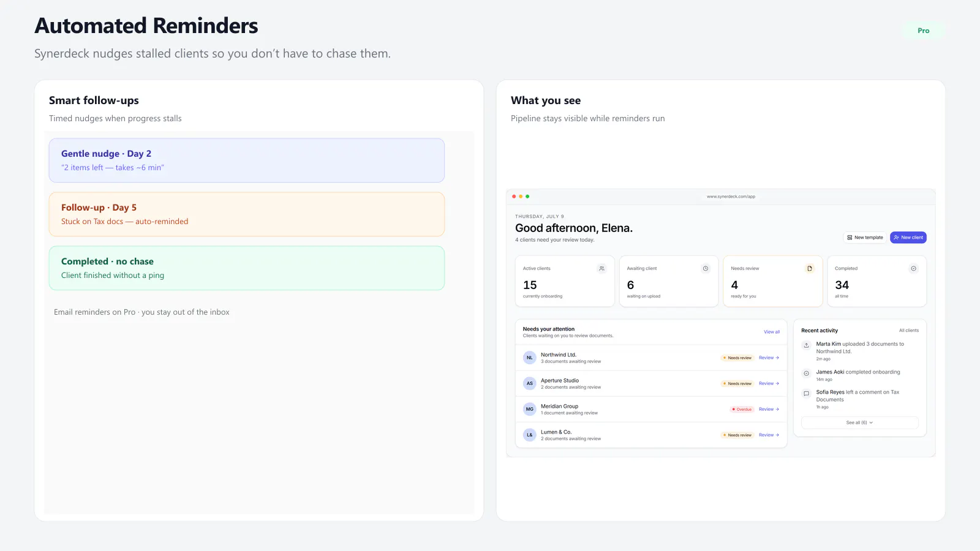The width and height of the screenshot is (980, 551).
Task: Click the checkmark icon on Completed card
Action: point(913,268)
